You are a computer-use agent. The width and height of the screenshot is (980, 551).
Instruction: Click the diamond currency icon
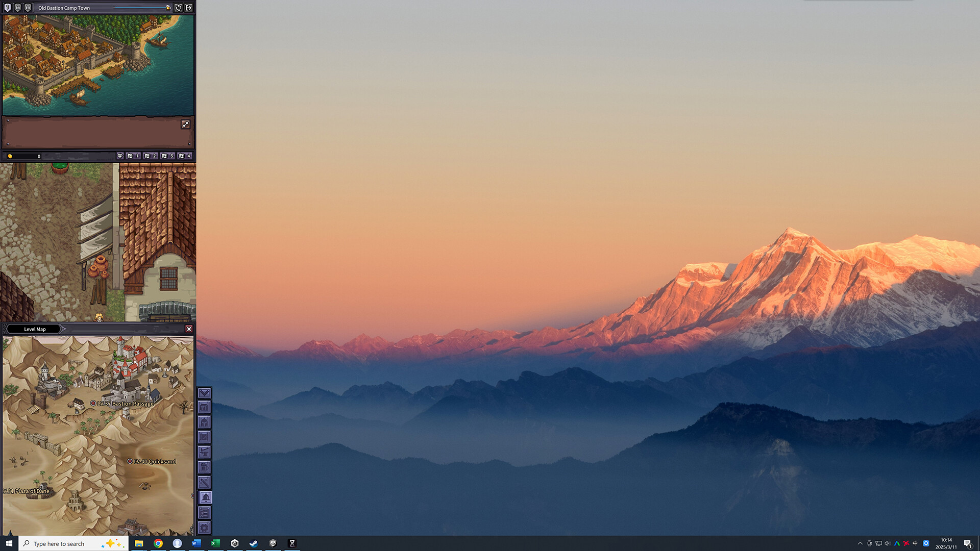[x=120, y=156]
